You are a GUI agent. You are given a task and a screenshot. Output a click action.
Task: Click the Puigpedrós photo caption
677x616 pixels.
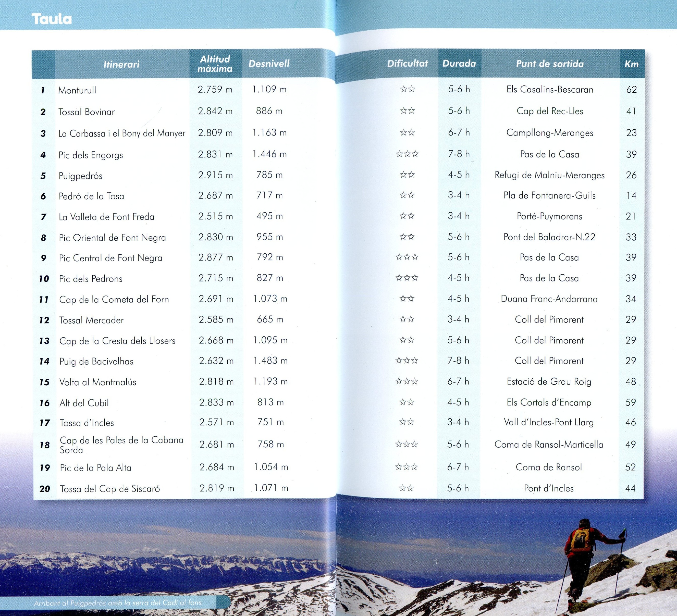[x=118, y=603]
